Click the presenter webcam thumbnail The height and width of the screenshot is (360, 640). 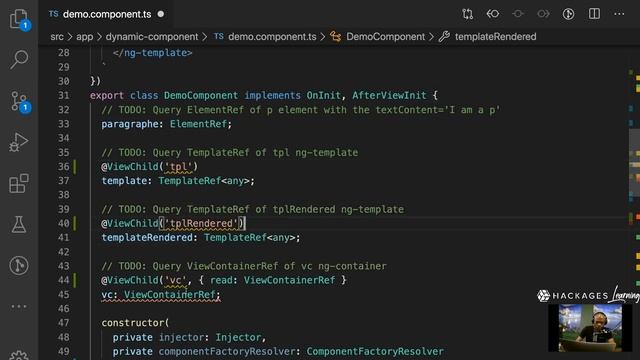(590, 328)
